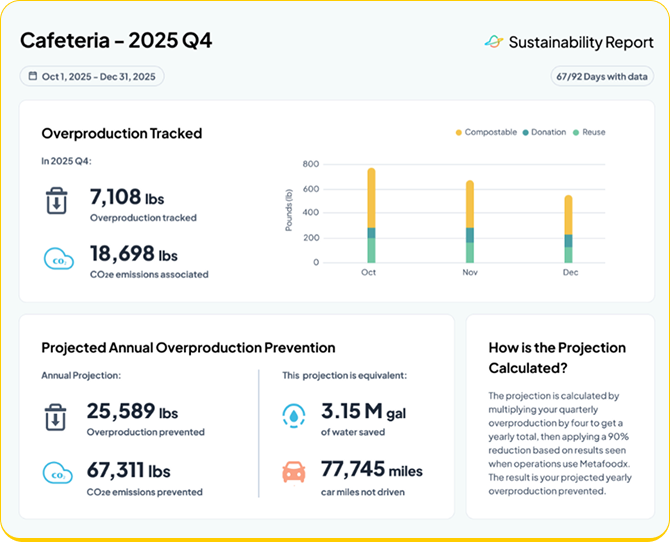Click the orange car icon for miles
Image resolution: width=670 pixels, height=542 pixels.
point(294,472)
